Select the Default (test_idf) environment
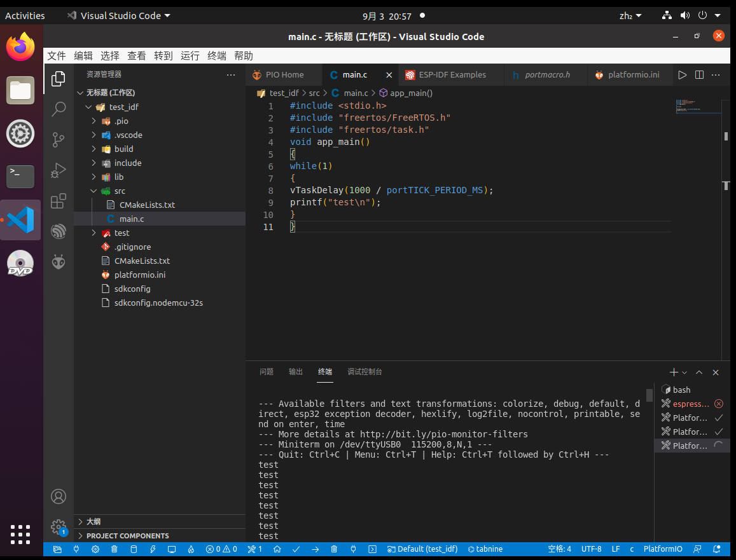 [x=422, y=549]
